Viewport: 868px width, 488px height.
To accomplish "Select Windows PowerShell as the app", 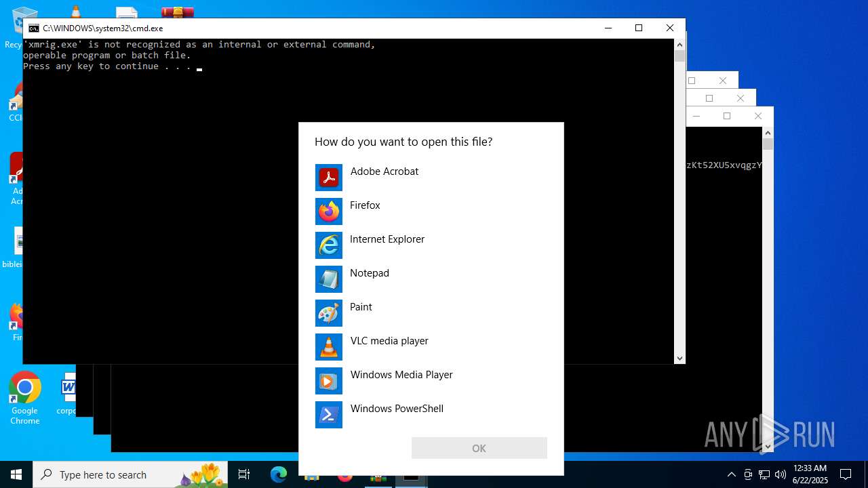I will (431, 415).
